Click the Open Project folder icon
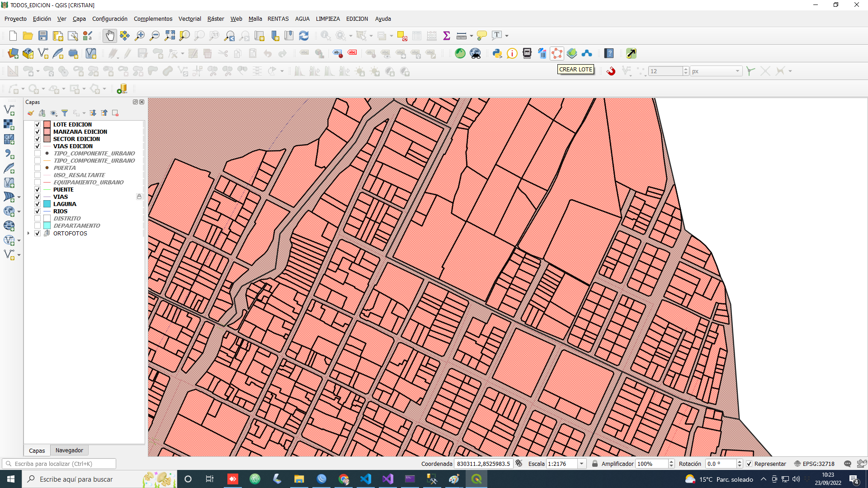 coord(28,35)
